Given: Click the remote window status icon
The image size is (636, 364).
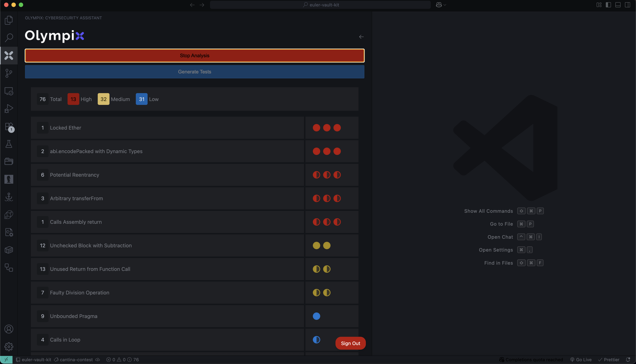Looking at the screenshot, I should coord(6,360).
